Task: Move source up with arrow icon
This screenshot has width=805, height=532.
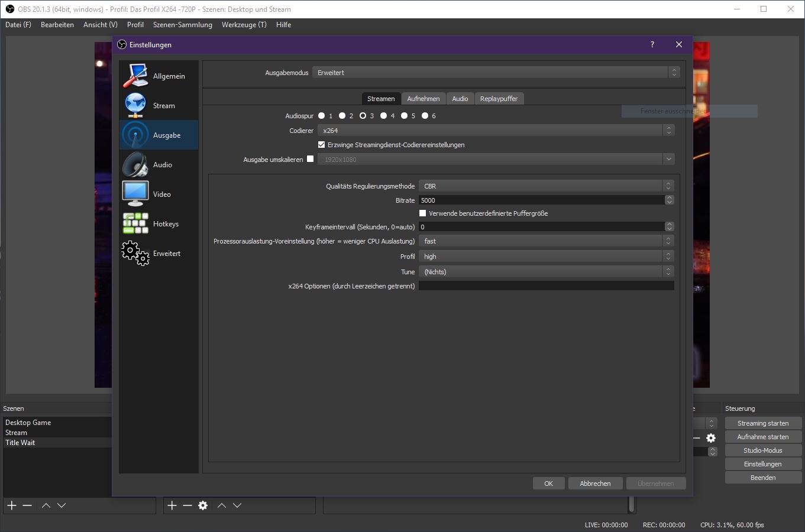Action: click(x=222, y=505)
